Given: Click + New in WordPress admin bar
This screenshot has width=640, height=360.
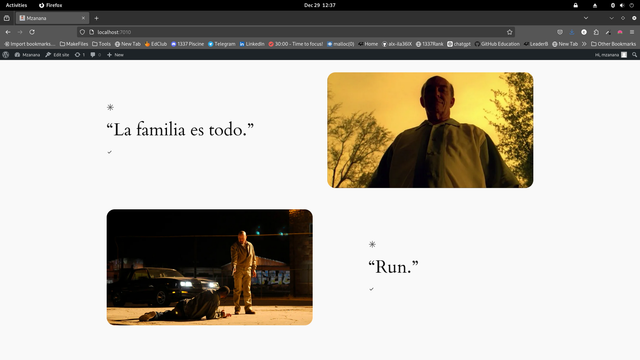Looking at the screenshot, I should pos(115,55).
